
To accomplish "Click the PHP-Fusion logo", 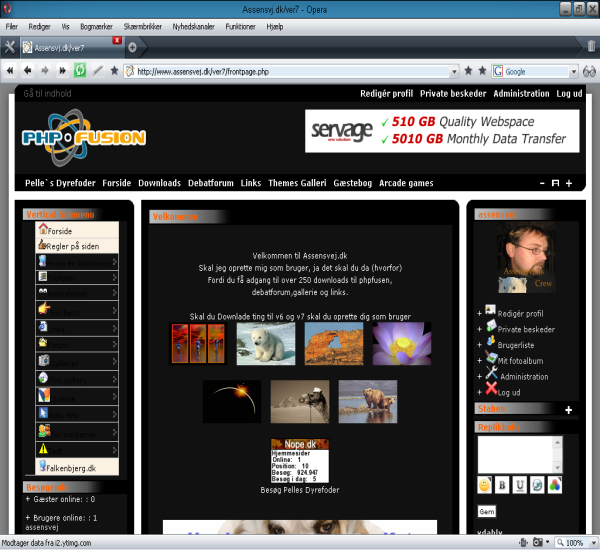I will point(84,137).
